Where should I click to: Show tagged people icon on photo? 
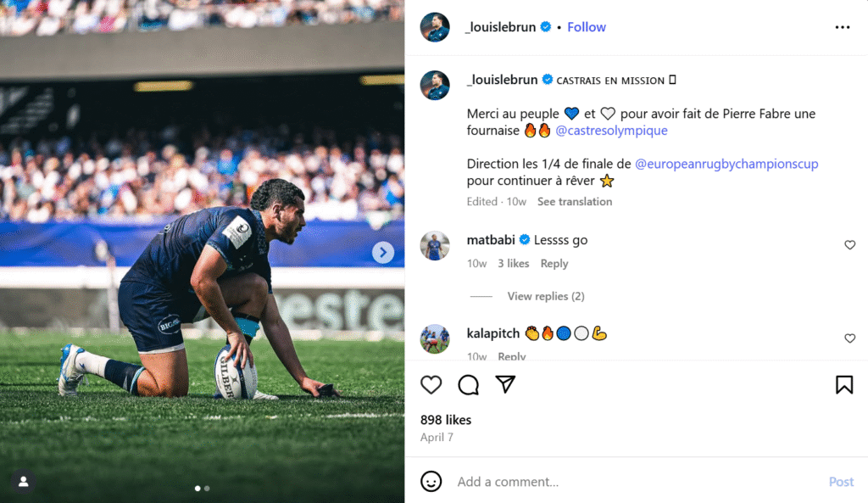pyautogui.click(x=24, y=481)
